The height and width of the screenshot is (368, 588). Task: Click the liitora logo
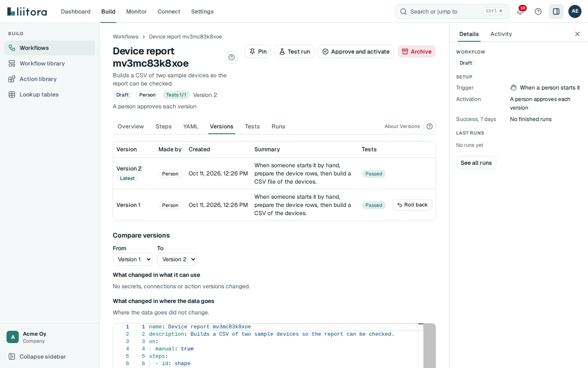click(x=27, y=11)
